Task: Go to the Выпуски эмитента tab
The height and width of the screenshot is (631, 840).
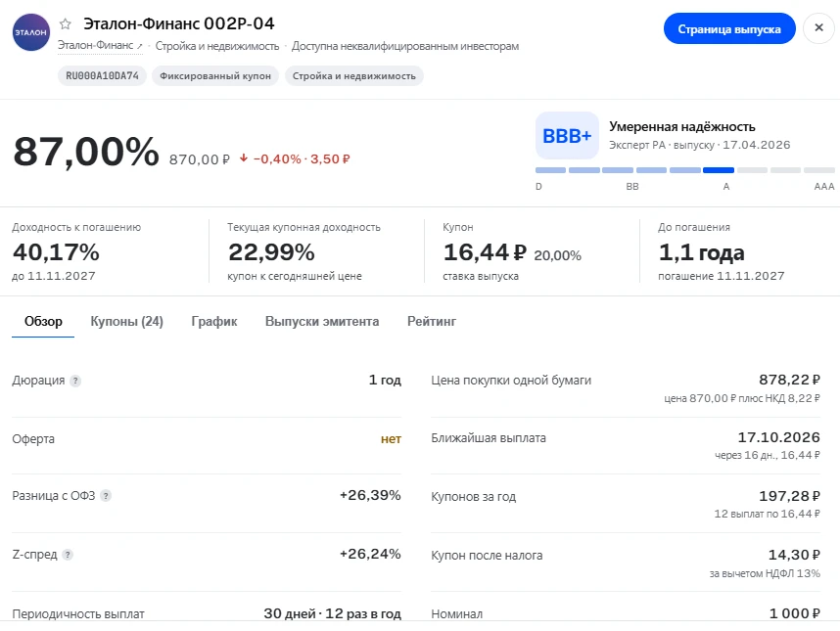Action: (x=322, y=321)
